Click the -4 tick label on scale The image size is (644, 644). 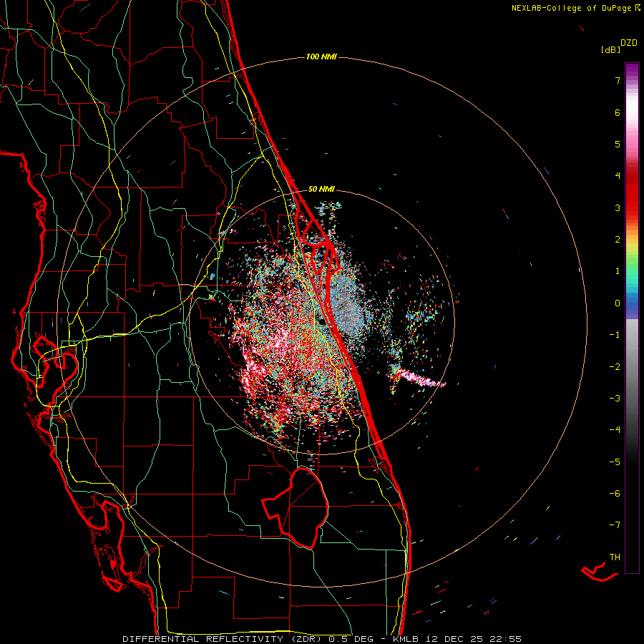pyautogui.click(x=615, y=429)
